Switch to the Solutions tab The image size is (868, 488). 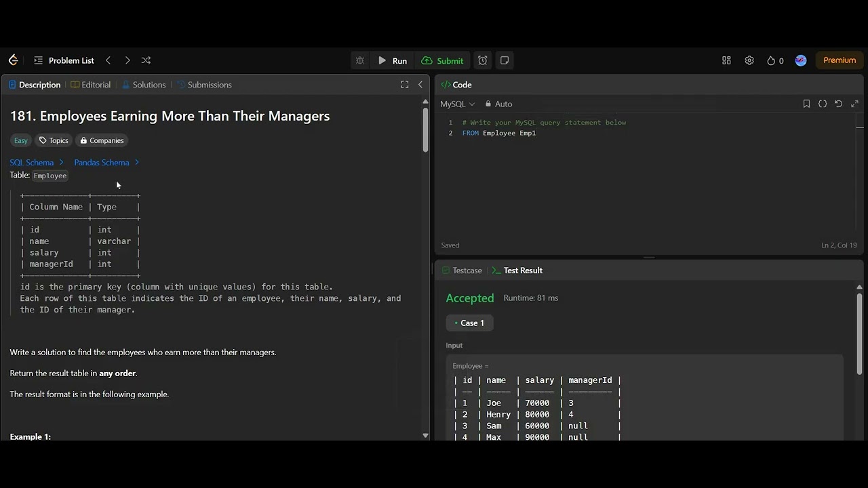(x=144, y=85)
